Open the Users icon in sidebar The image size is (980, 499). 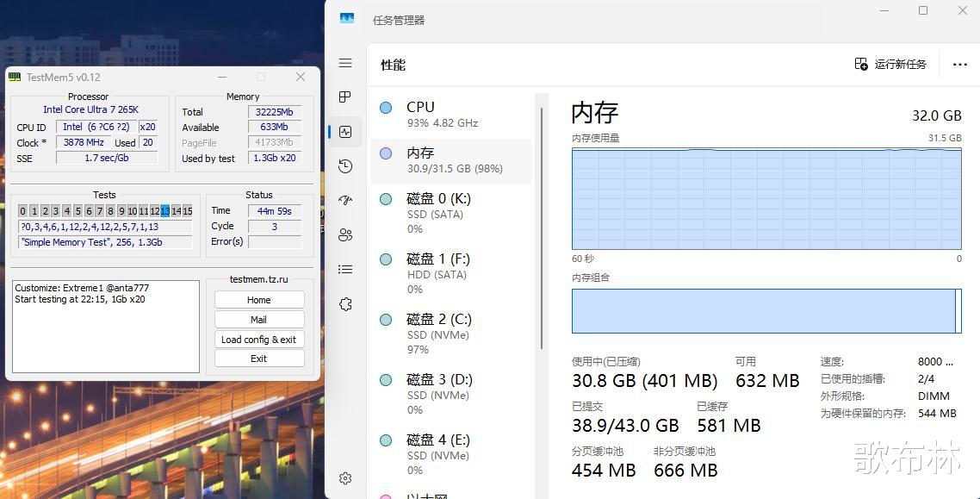point(345,235)
